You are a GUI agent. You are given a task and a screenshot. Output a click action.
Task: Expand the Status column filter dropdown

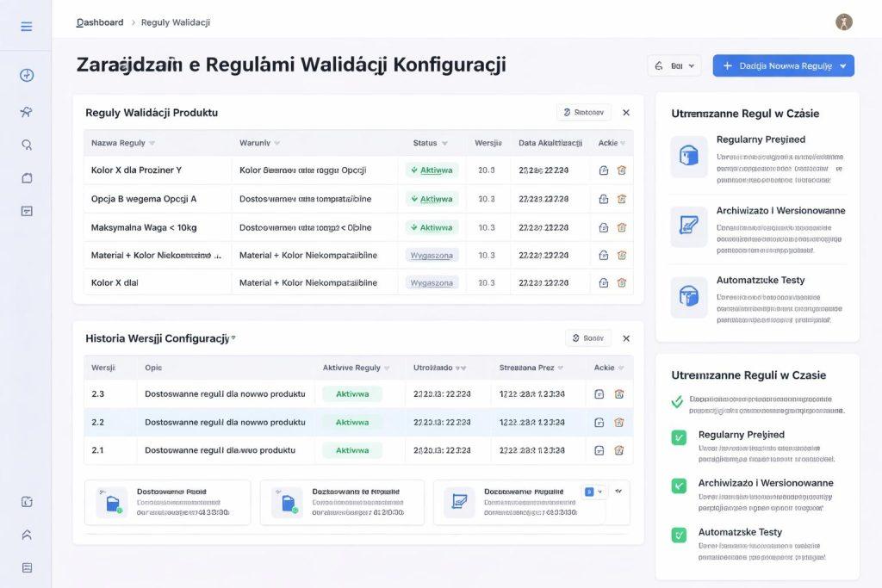pos(444,143)
